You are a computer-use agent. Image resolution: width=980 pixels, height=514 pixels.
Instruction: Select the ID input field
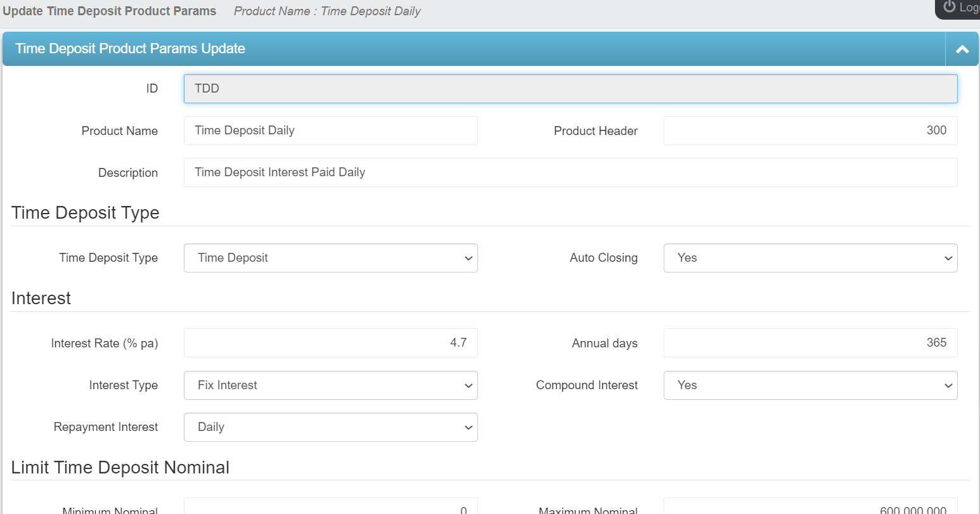570,89
